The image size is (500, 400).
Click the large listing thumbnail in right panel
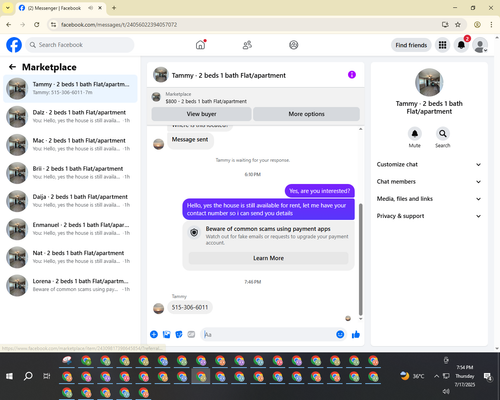[x=429, y=82]
